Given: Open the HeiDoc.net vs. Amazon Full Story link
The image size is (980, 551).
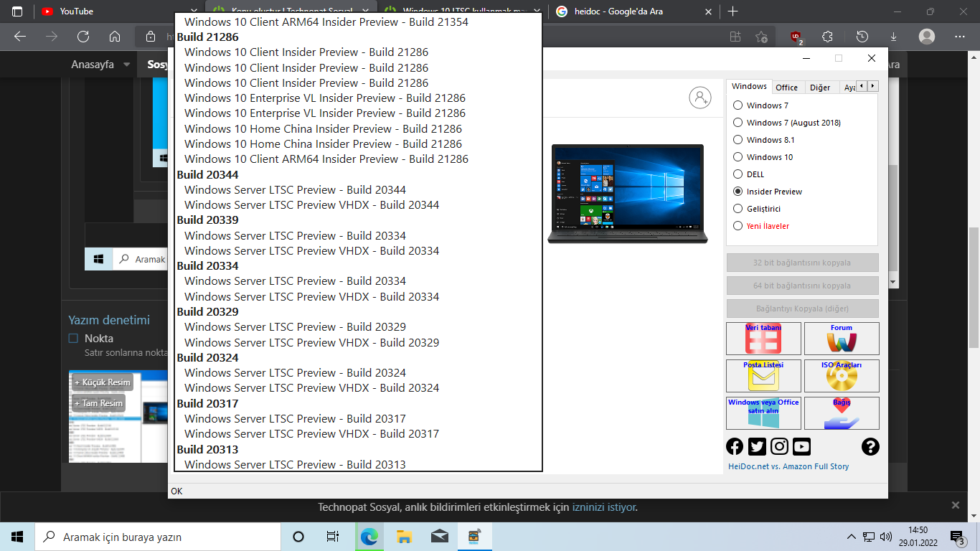Looking at the screenshot, I should coord(788,466).
